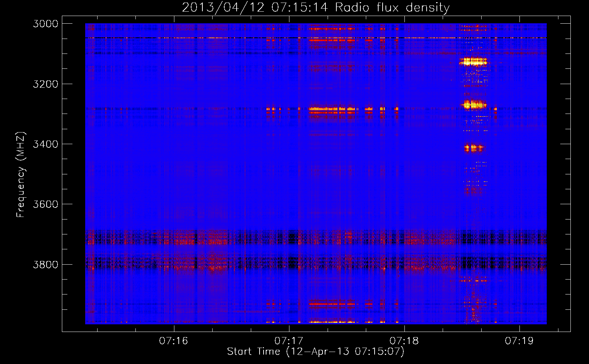The width and height of the screenshot is (589, 364).
Task: Click the 07:18 time tick label
Action: coord(404,341)
